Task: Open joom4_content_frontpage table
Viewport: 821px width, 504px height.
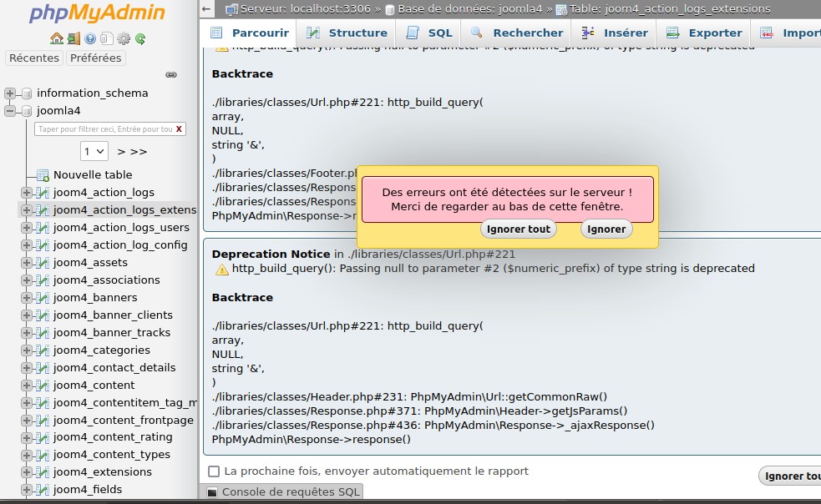Action: click(123, 421)
